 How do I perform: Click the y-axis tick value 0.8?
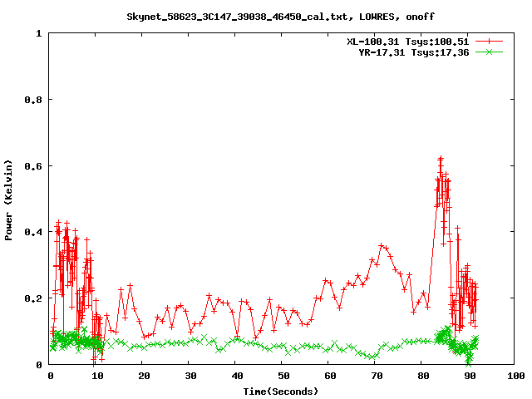pyautogui.click(x=33, y=100)
